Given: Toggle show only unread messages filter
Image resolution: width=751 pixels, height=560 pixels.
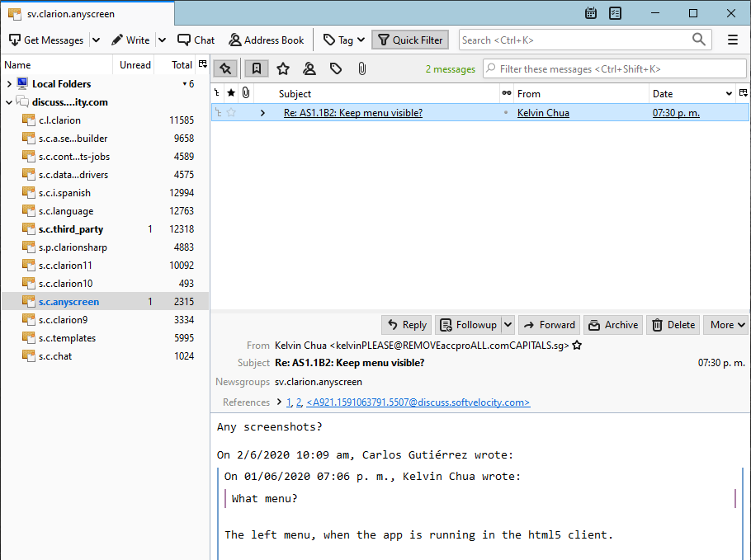Looking at the screenshot, I should (x=257, y=69).
